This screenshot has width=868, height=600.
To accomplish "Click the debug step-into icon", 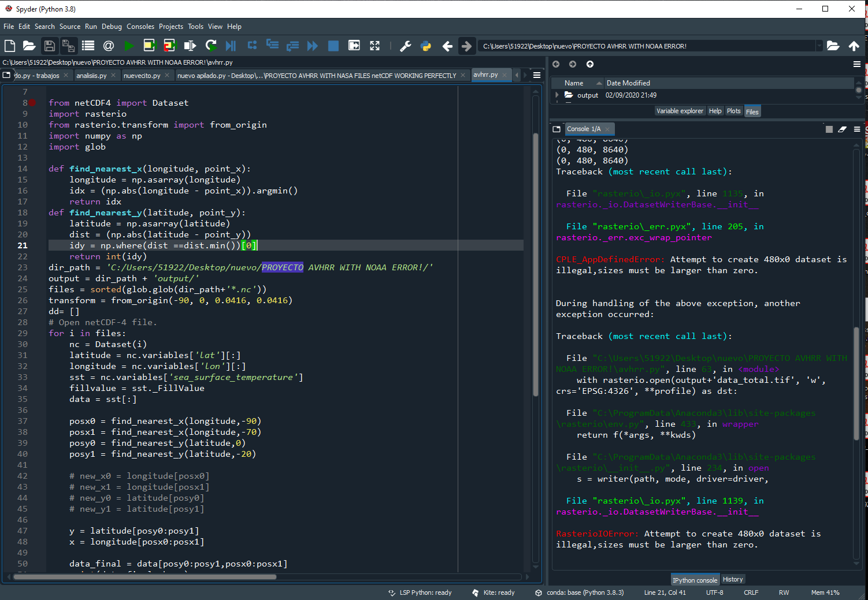I will point(272,45).
